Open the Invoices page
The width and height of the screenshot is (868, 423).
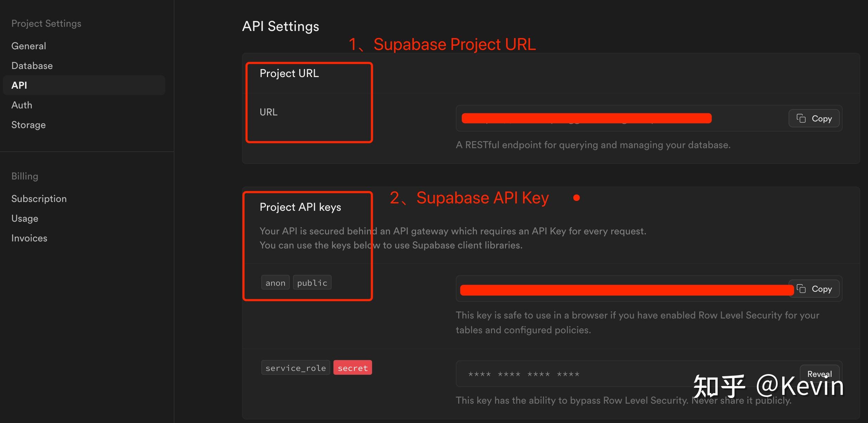(29, 238)
